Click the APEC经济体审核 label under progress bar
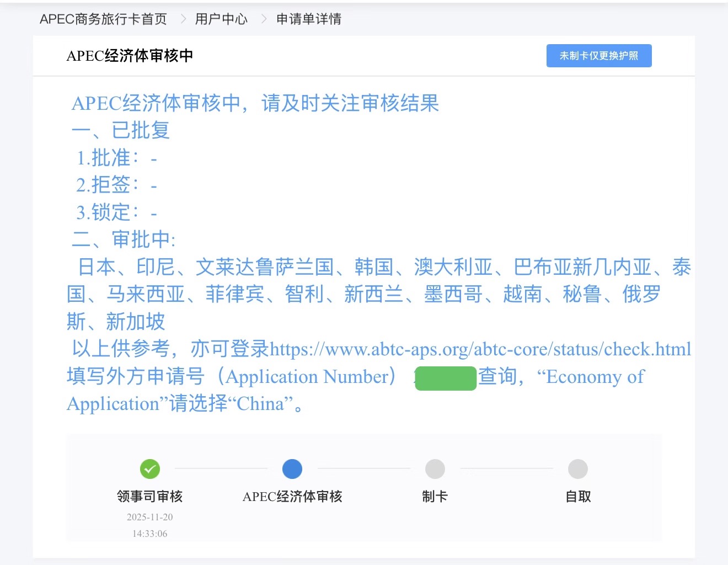Viewport: 728px width, 565px height. point(292,497)
